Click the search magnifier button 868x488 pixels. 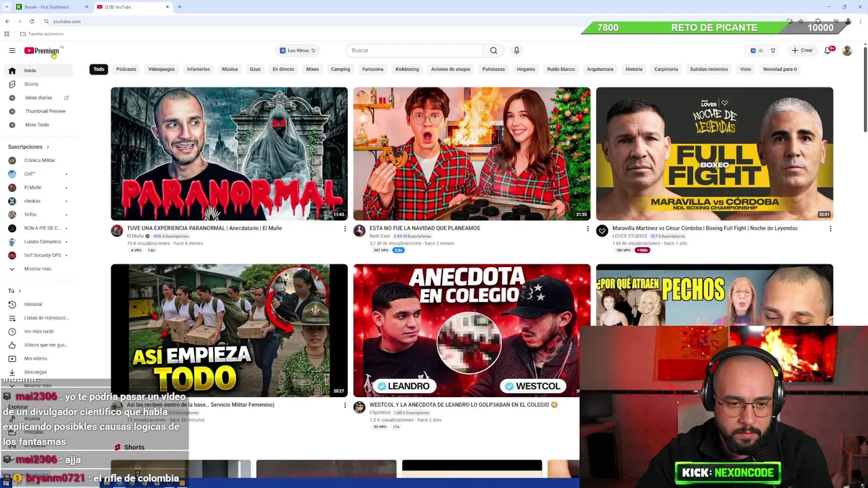click(494, 50)
